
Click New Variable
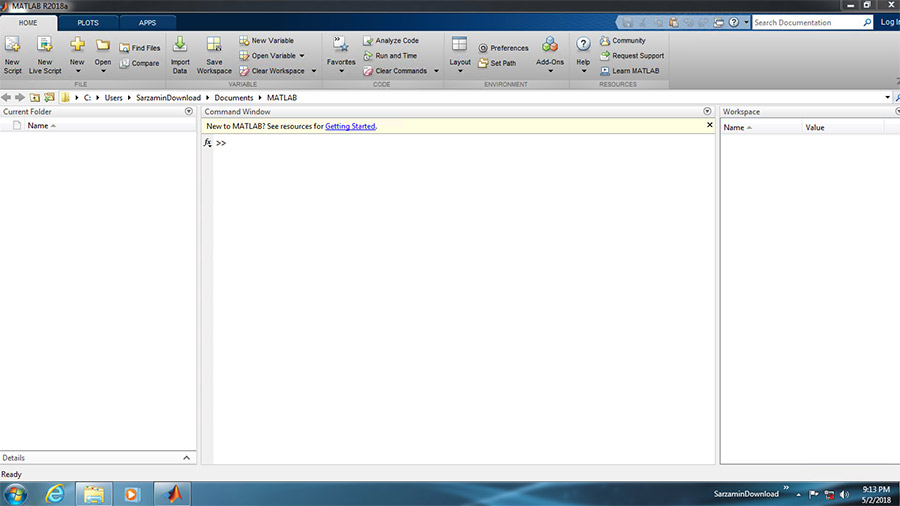266,41
